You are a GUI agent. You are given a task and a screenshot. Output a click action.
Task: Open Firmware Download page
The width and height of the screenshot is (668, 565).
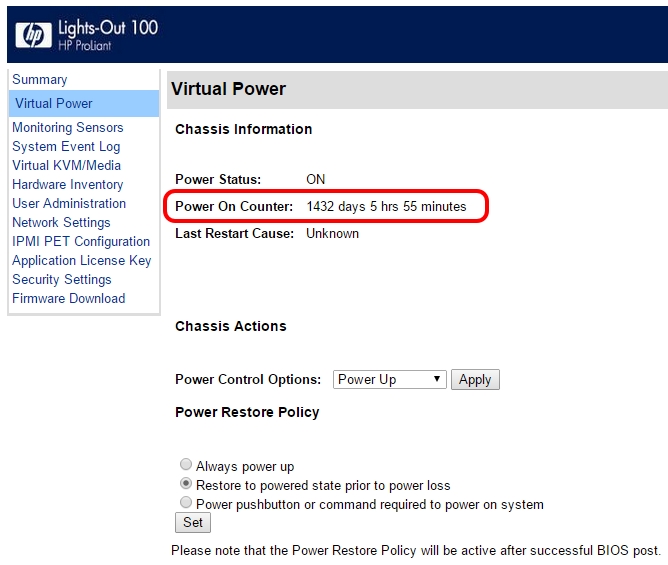click(69, 298)
